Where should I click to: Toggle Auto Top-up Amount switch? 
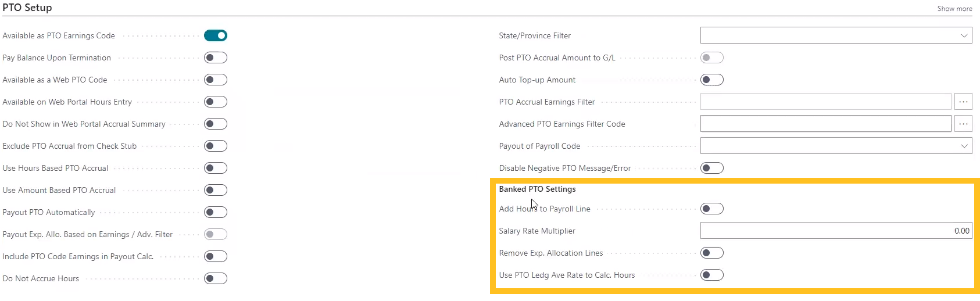[x=712, y=80]
